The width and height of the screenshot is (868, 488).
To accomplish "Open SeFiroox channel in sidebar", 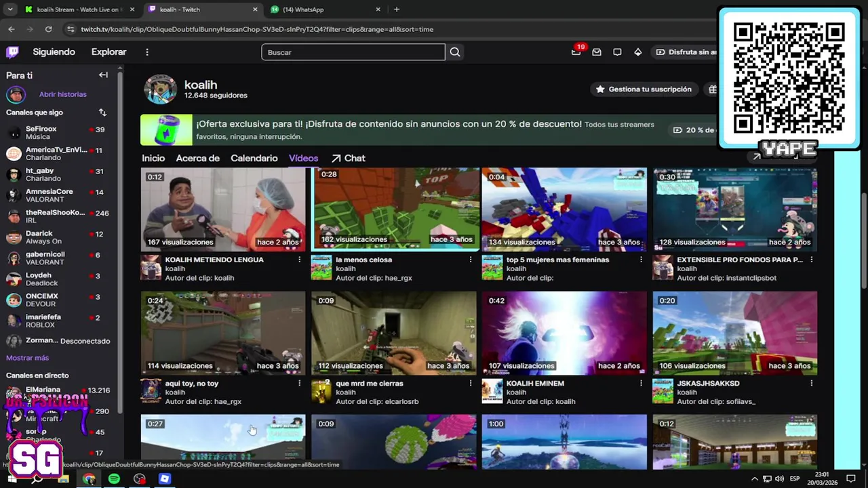I will [60, 133].
